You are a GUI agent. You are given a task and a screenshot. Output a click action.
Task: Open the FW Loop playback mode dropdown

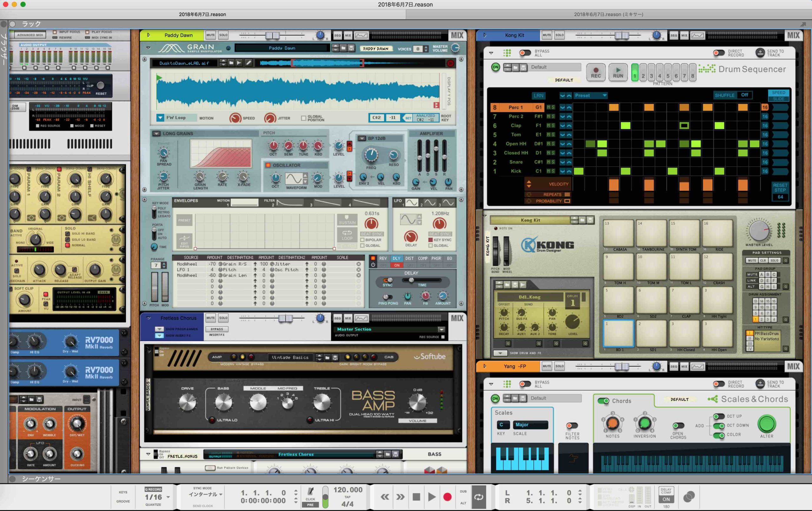160,118
